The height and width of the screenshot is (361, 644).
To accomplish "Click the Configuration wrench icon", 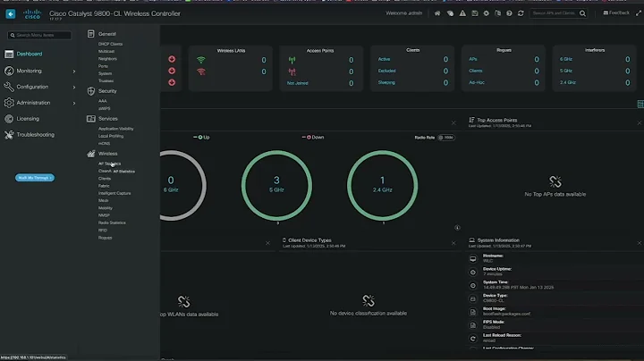I will click(9, 87).
